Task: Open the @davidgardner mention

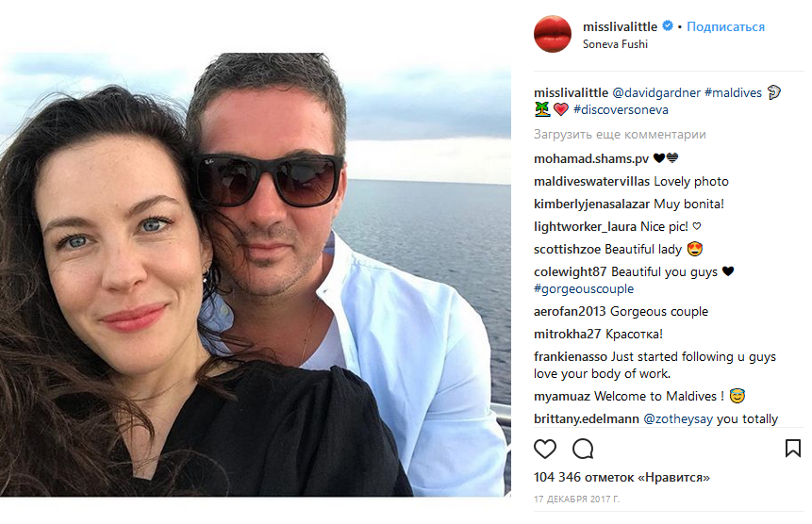Action: coord(656,93)
